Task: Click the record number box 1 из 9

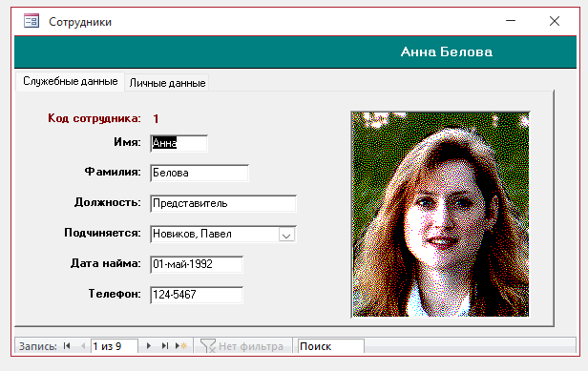Action: pos(114,346)
